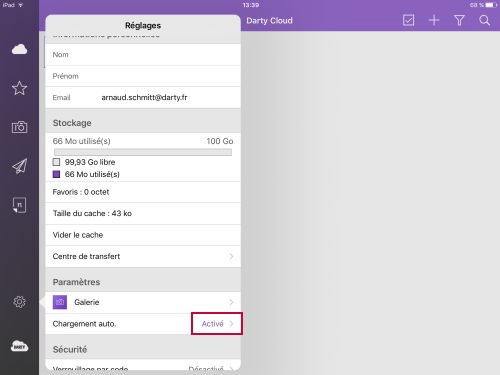This screenshot has width=500, height=375.
Task: Tap the '99,93 Go libre' text
Action: tap(90, 162)
